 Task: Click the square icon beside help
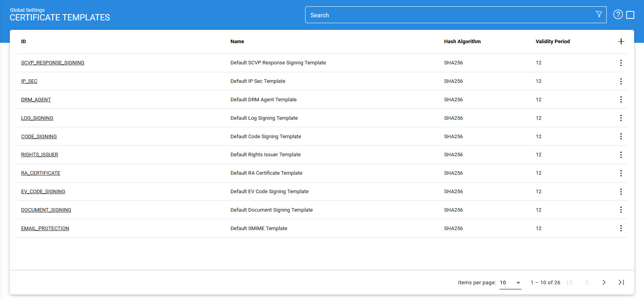point(630,15)
